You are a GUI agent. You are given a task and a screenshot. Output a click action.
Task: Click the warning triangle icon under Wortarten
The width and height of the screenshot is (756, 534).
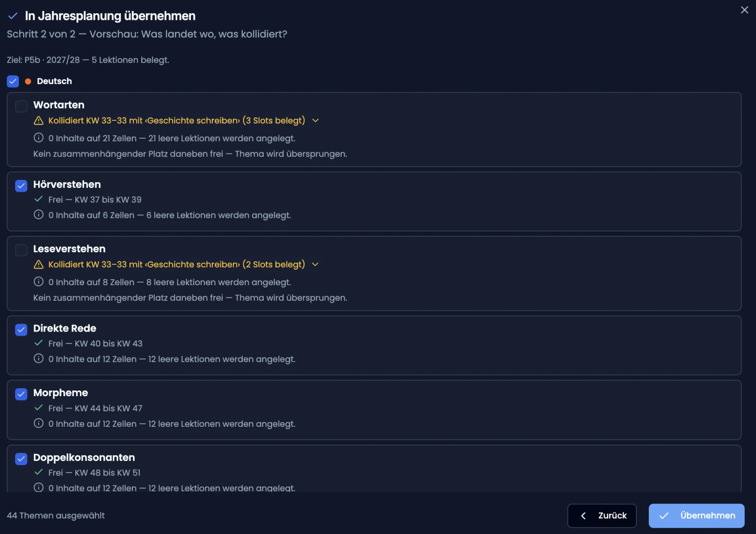39,121
